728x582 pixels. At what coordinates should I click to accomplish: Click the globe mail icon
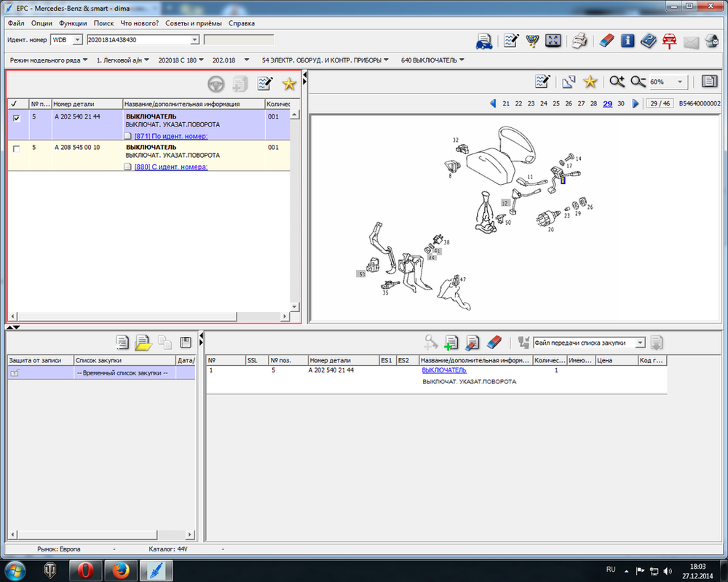[712, 41]
